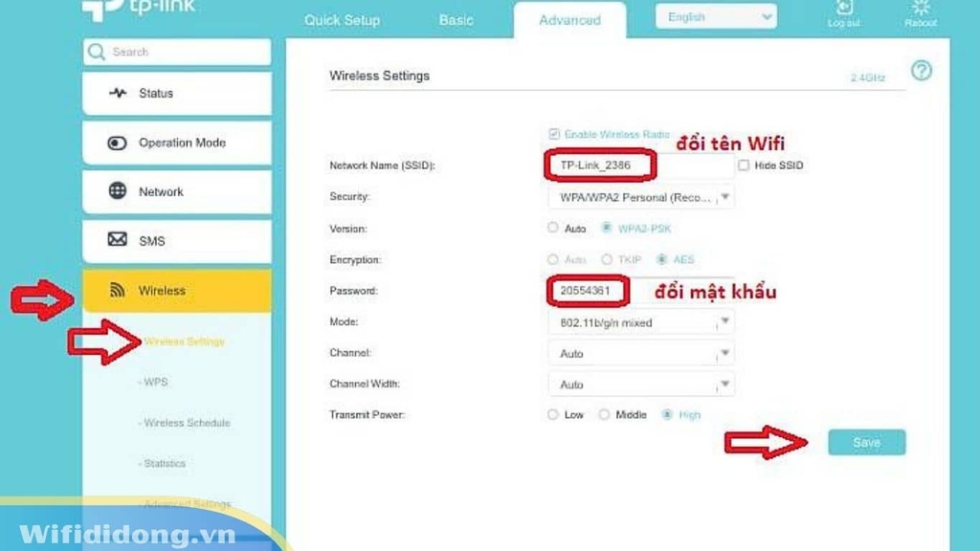Viewport: 980px width, 551px height.
Task: Open the Security dropdown
Action: 641,197
